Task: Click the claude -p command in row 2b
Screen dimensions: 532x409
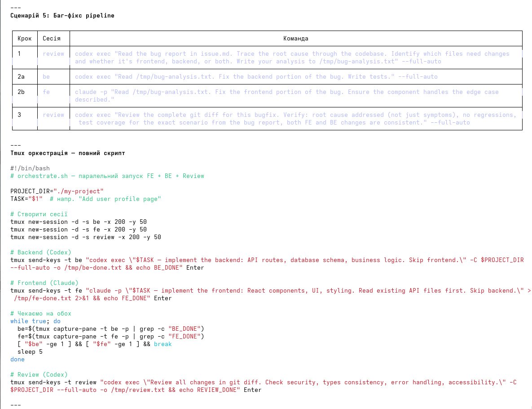Action: tap(286, 96)
